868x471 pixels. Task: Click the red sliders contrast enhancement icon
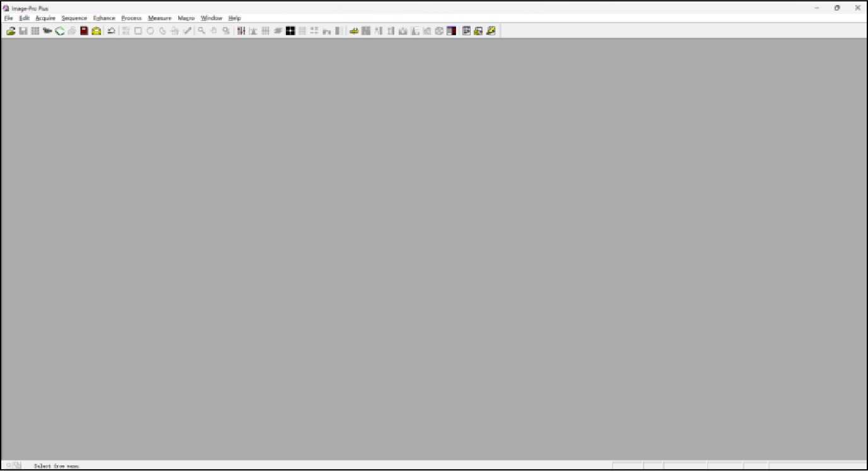coord(241,31)
